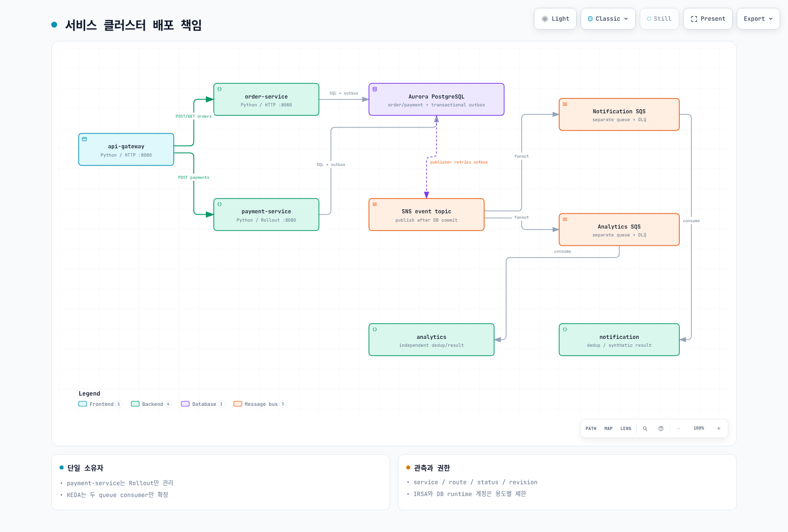Start Present fullscreen mode

tap(708, 19)
